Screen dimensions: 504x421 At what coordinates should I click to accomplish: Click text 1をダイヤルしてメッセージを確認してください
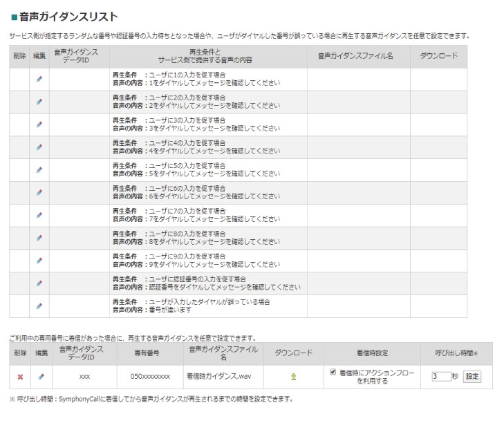click(x=214, y=83)
